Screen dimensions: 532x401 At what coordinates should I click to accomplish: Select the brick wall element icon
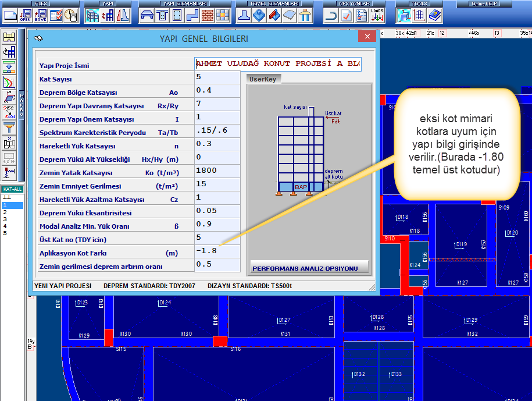click(207, 16)
